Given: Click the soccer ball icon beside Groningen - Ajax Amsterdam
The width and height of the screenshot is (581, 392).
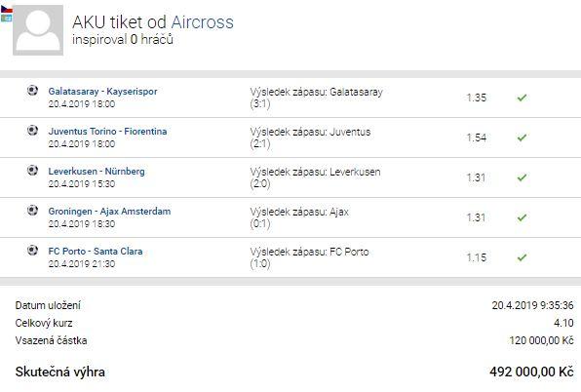Looking at the screenshot, I should click(x=32, y=211).
